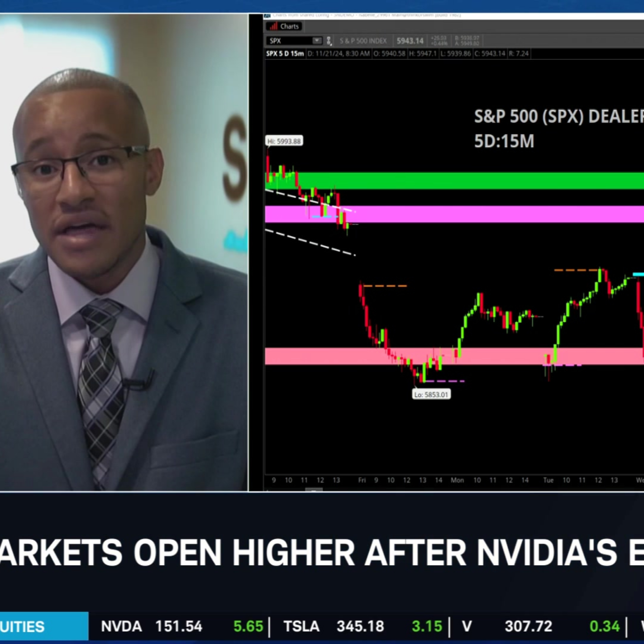Click the Hi: 5993.88 price bubble
The width and height of the screenshot is (644, 644).
pyautogui.click(x=284, y=141)
